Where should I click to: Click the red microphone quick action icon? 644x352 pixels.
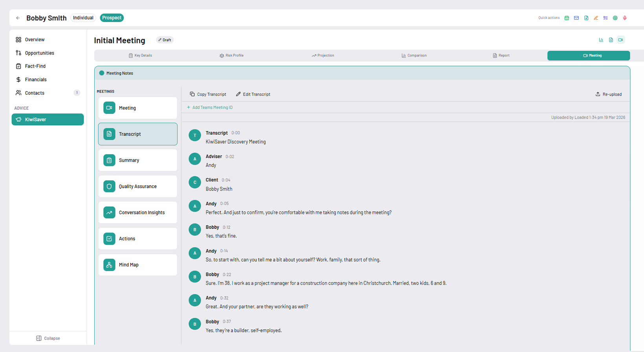pyautogui.click(x=625, y=18)
